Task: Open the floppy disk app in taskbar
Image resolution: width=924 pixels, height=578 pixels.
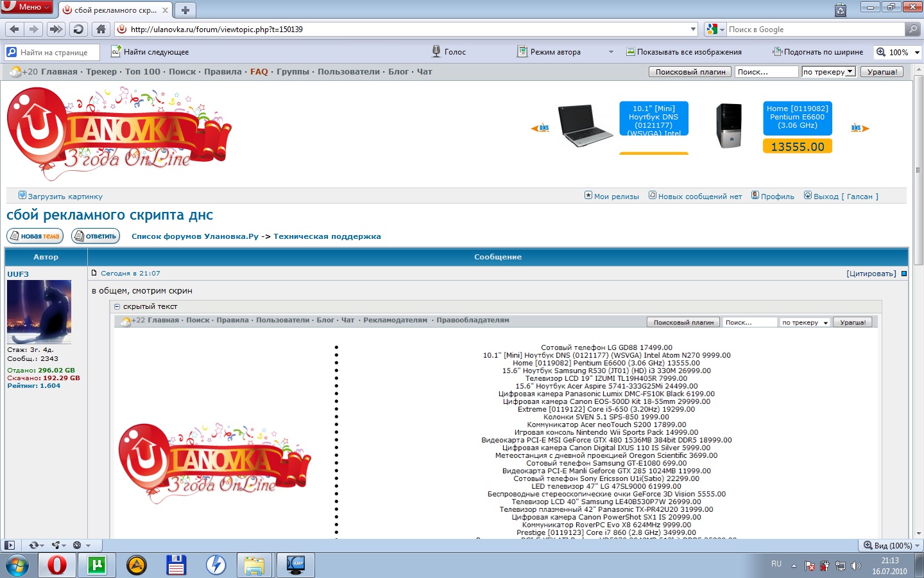Action: [x=176, y=565]
